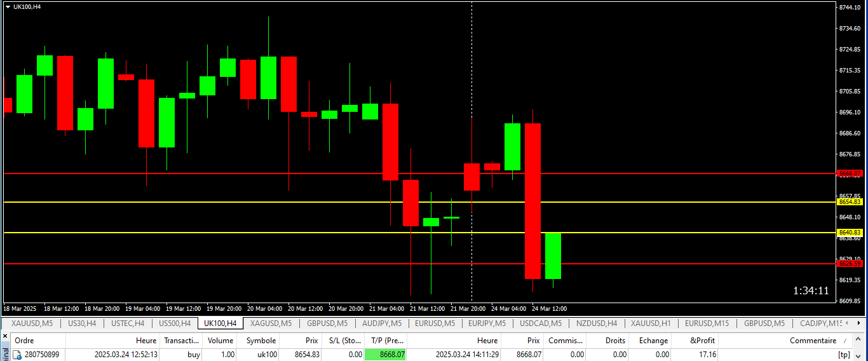Screen dimensions: 868x361
Task: Select the red 8668.07 take-profit price label
Action: [849, 173]
